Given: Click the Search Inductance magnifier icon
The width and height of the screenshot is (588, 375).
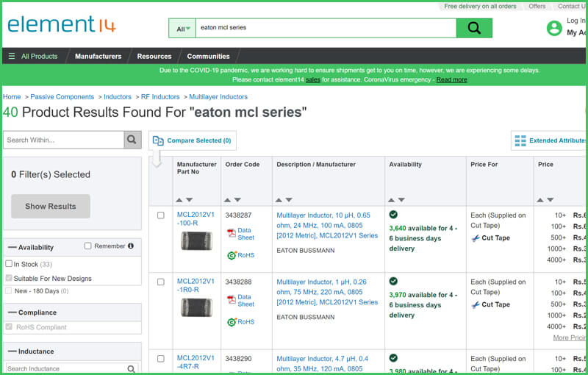Looking at the screenshot, I should [x=132, y=369].
